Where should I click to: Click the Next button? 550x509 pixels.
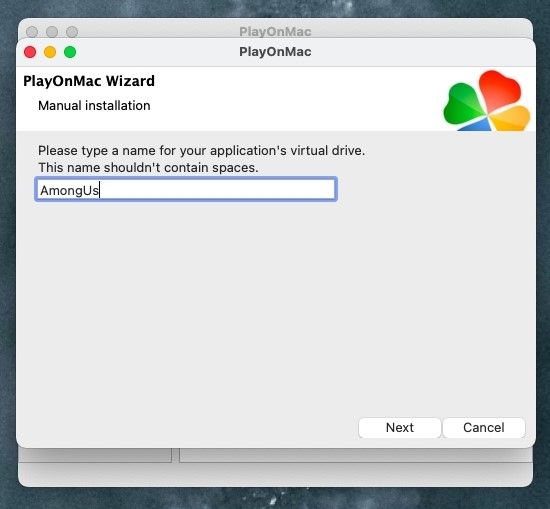pyautogui.click(x=400, y=427)
